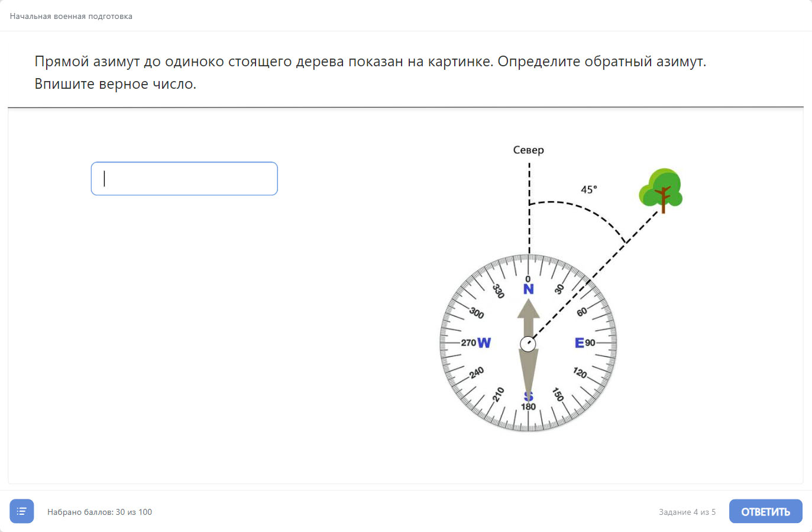
Task: Click the 120 degree mark on compass
Action: coord(580,373)
